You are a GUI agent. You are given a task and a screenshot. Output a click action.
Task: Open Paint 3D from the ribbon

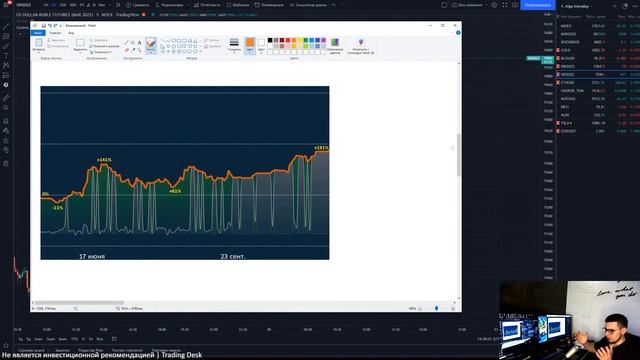tap(361, 46)
